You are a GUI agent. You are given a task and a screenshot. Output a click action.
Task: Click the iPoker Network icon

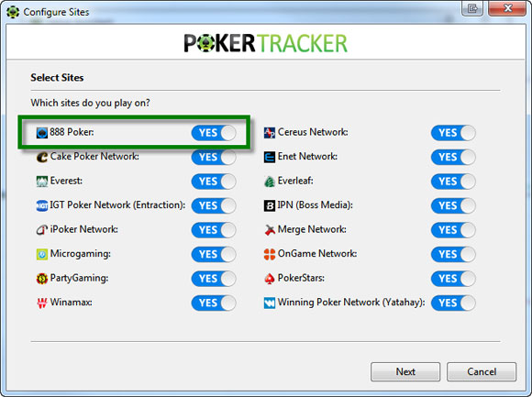coord(42,230)
